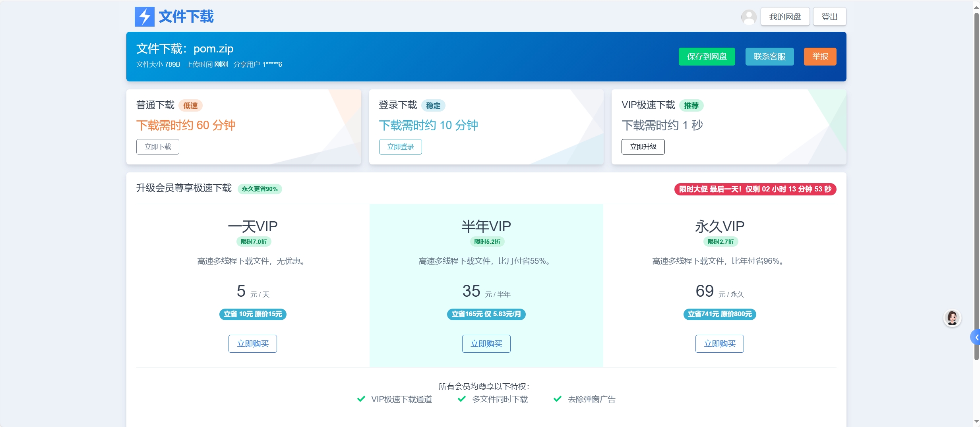Viewport: 980px width, 427px height.
Task: Buy the 半年VIP plan
Action: [486, 344]
